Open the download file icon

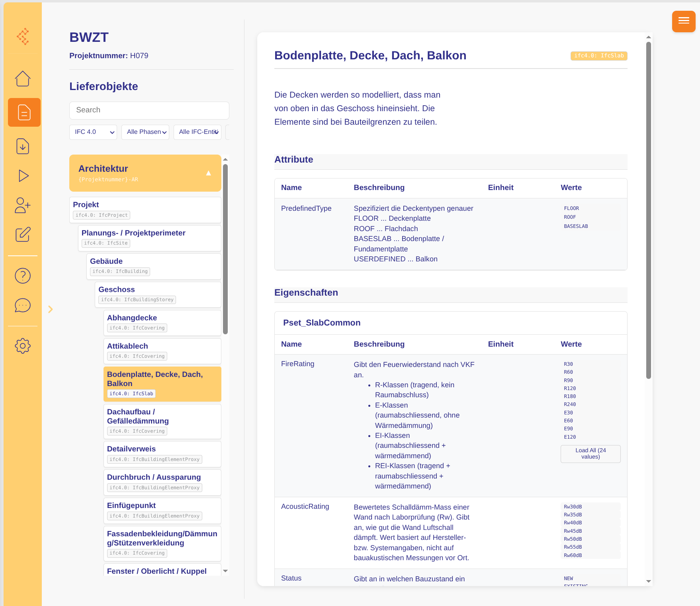click(x=23, y=146)
